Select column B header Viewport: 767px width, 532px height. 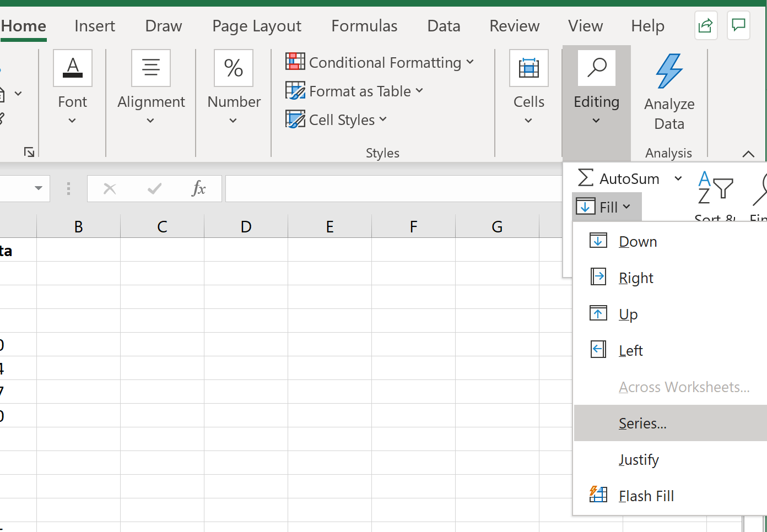pos(78,226)
